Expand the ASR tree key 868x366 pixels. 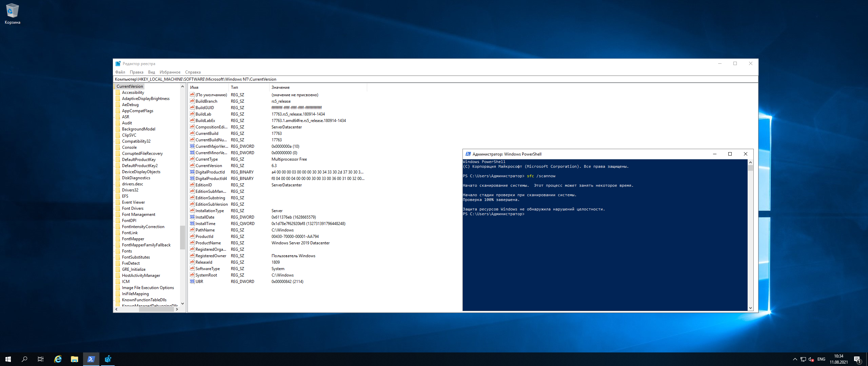pos(114,117)
